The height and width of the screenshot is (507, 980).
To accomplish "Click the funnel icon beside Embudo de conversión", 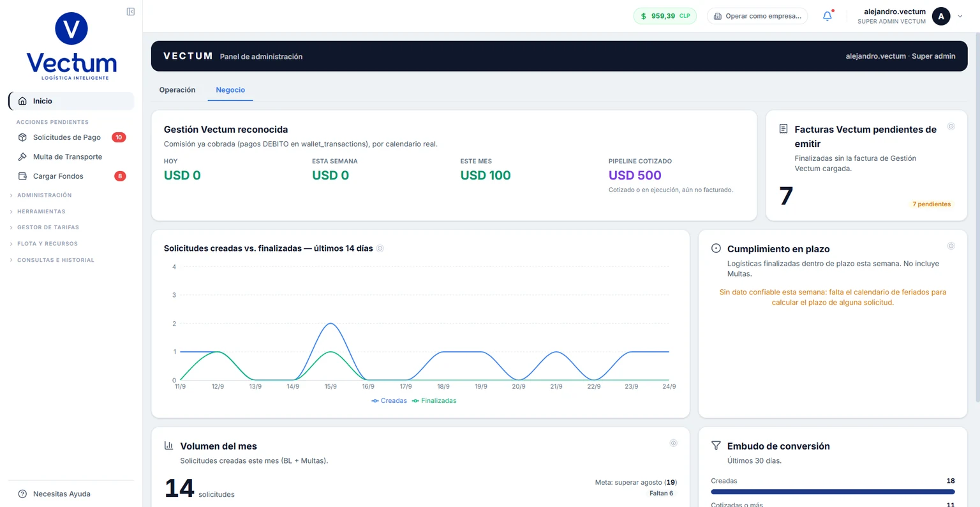I will point(716,446).
